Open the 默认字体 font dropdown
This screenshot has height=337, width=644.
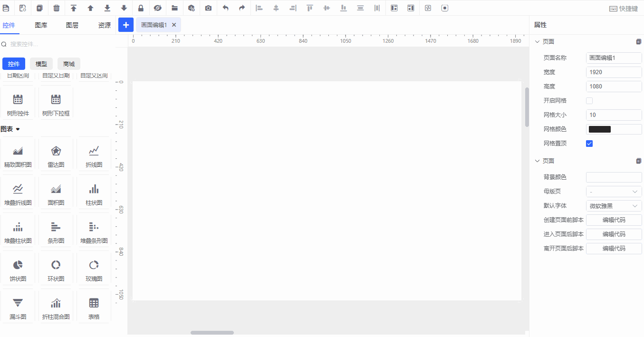(614, 206)
